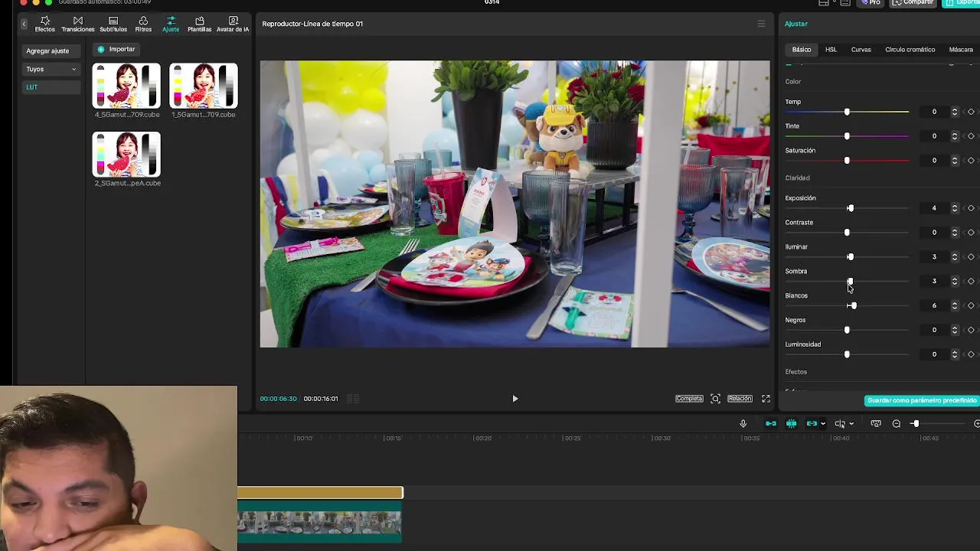The image size is (980, 551).
Task: Click the microphone record voiceover icon
Action: tap(743, 423)
